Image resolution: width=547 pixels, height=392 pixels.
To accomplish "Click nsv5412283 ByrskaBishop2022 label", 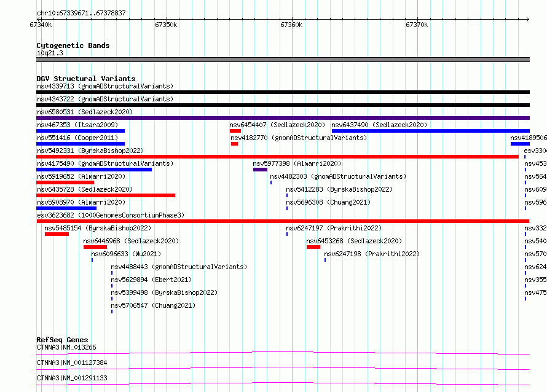I will tap(339, 189).
